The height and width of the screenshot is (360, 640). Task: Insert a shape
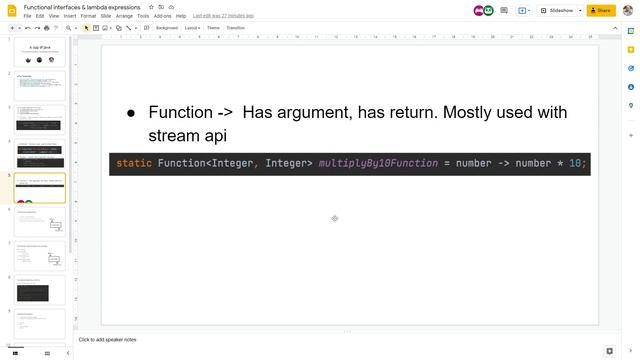[119, 28]
